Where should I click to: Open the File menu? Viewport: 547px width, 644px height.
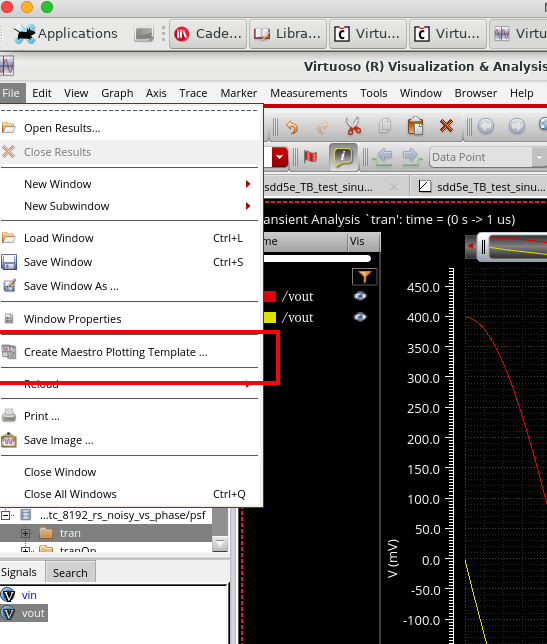(11, 93)
